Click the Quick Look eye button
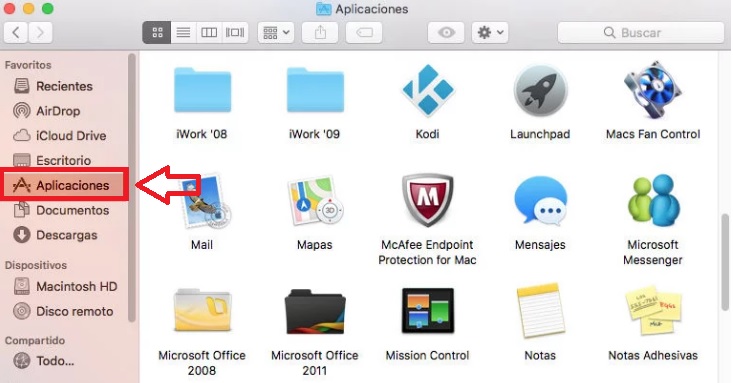 pyautogui.click(x=446, y=33)
